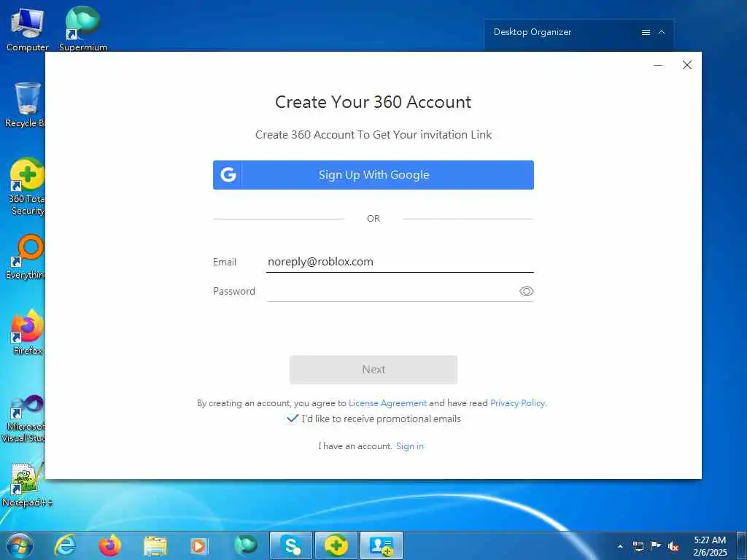Click the Show desktop strip
Image resolution: width=747 pixels, height=560 pixels.
742,545
